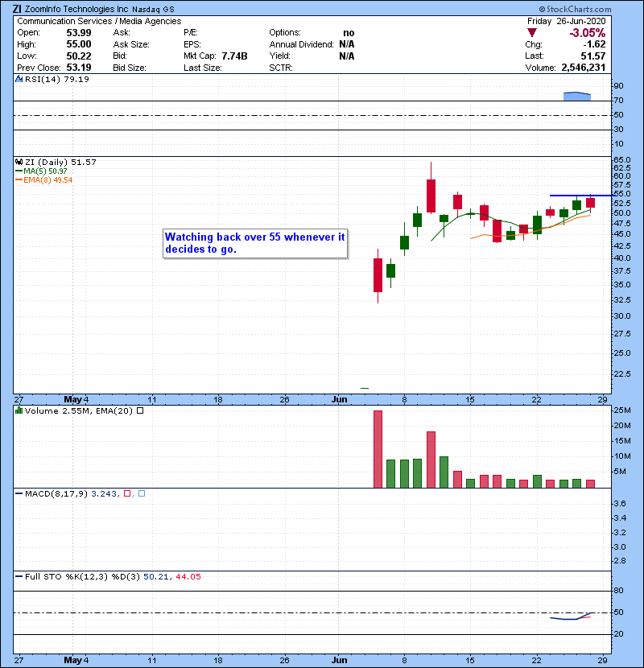Click the Chg value -1.62
This screenshot has width=644, height=668.
pyautogui.click(x=594, y=44)
